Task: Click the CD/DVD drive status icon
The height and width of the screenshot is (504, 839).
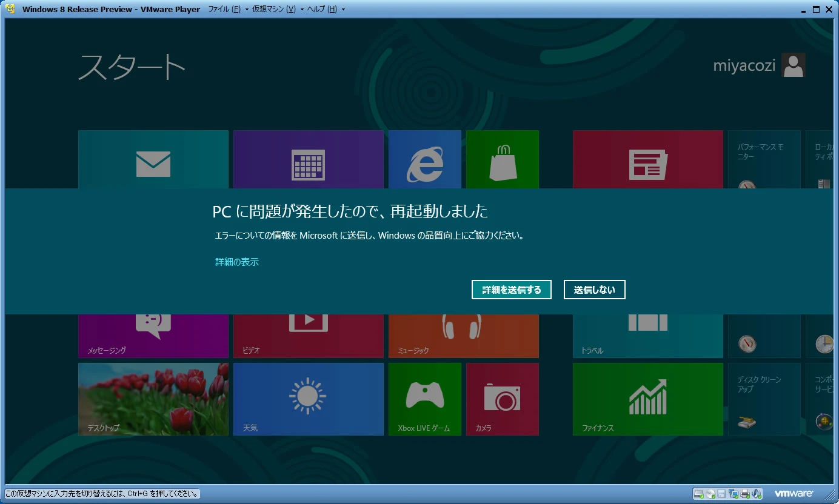Action: point(710,494)
